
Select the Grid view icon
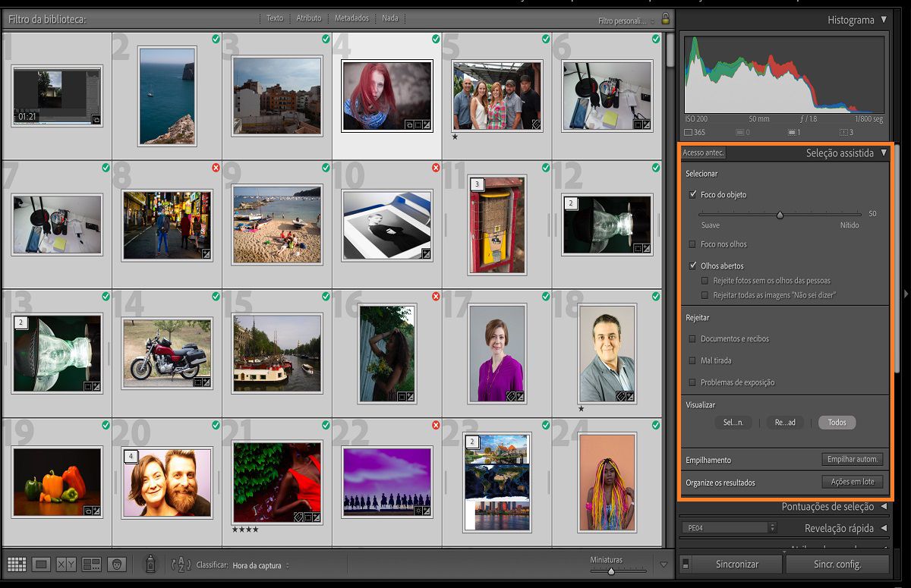(17, 564)
